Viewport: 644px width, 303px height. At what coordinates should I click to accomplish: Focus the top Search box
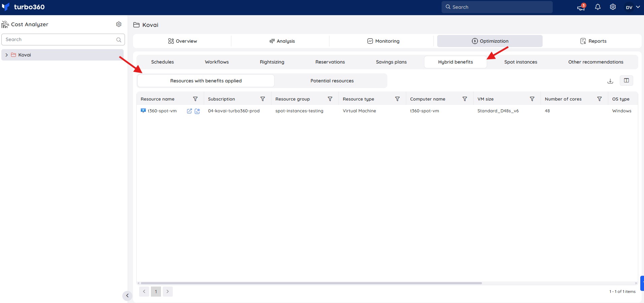coord(497,7)
